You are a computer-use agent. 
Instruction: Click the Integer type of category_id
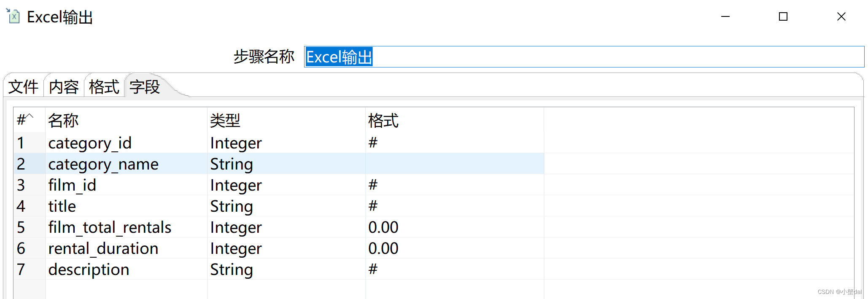tap(286, 143)
